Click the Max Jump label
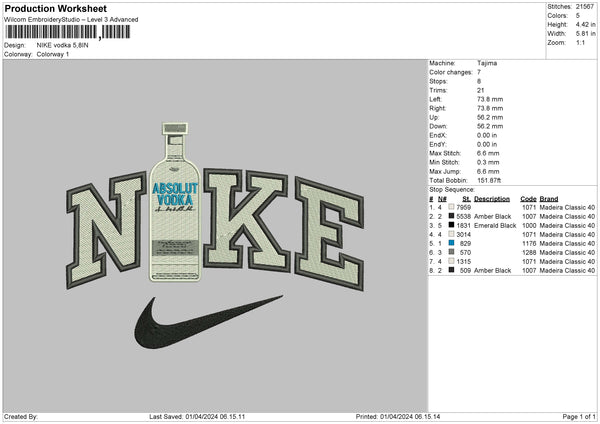Screen dimensions: 600x424 pyautogui.click(x=445, y=171)
